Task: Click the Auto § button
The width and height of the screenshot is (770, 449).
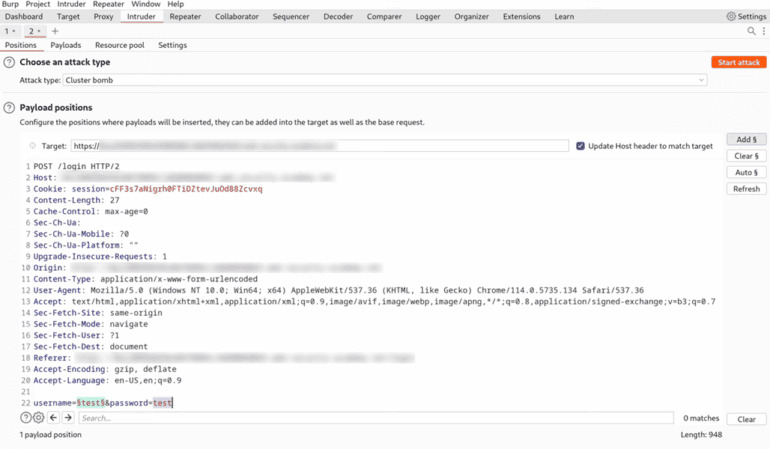Action: (x=746, y=172)
